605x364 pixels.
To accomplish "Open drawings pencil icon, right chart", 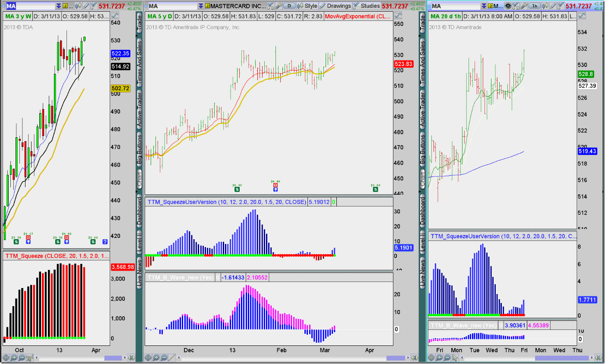I will 553,6.
